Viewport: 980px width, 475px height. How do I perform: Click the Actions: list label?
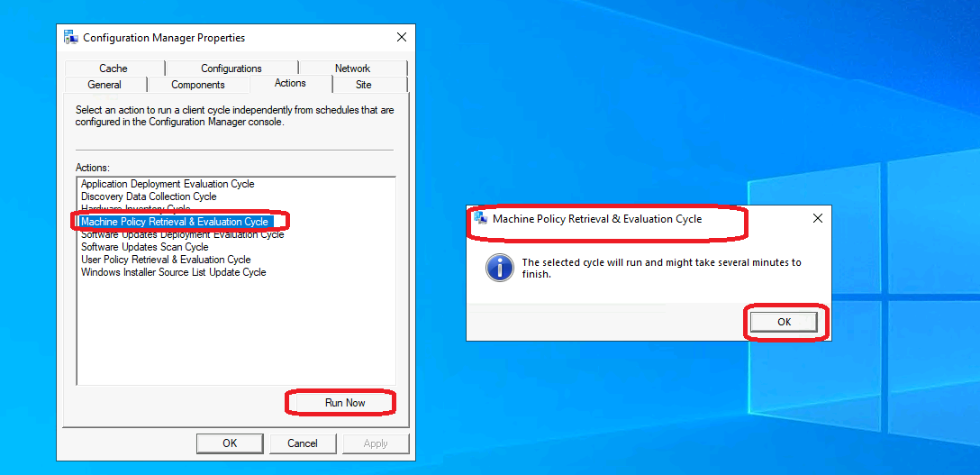click(93, 168)
